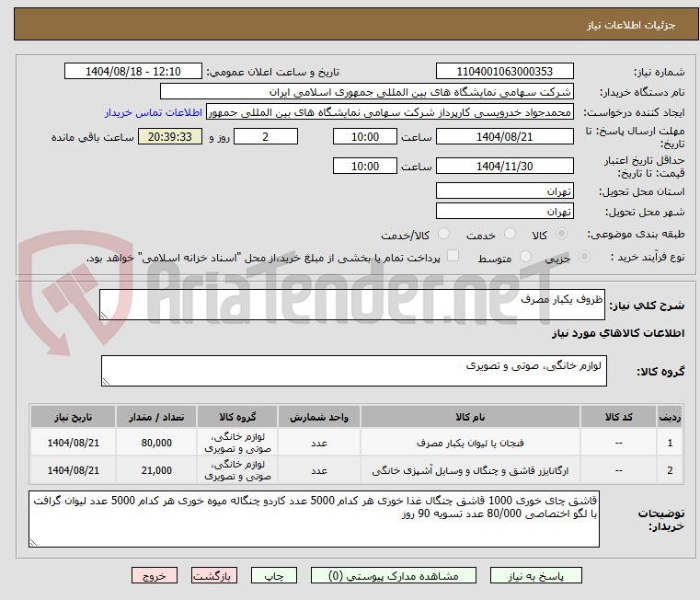700x600 pixels.
Task: Click the جزئیات اطلاعات نیاز header title
Action: point(631,25)
